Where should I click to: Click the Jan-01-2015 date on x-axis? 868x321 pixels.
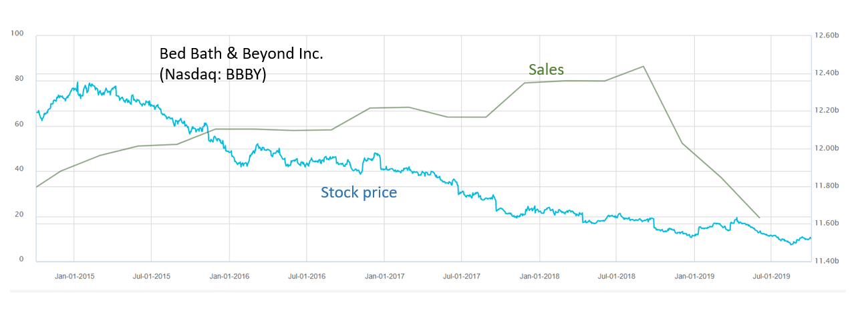(74, 275)
